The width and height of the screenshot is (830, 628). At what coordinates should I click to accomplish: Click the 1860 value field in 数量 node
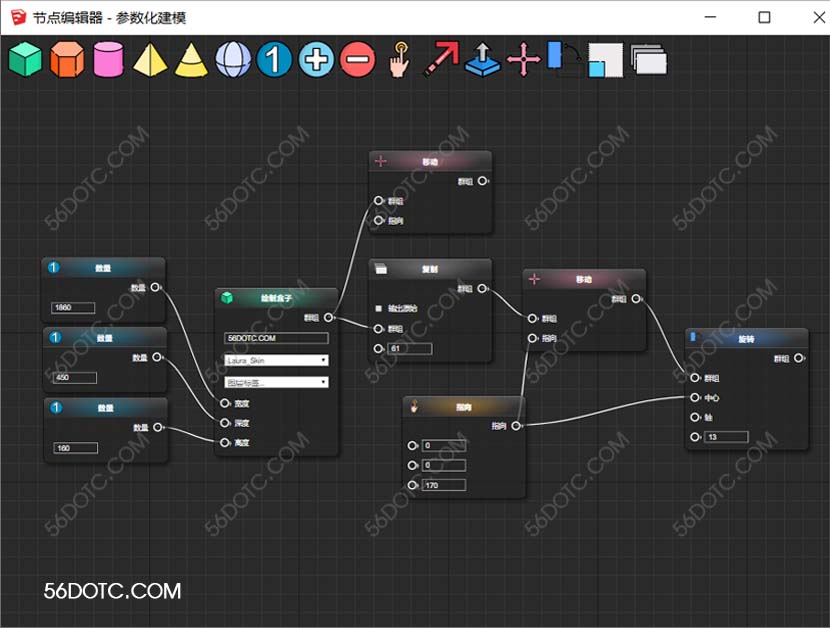[x=74, y=308]
